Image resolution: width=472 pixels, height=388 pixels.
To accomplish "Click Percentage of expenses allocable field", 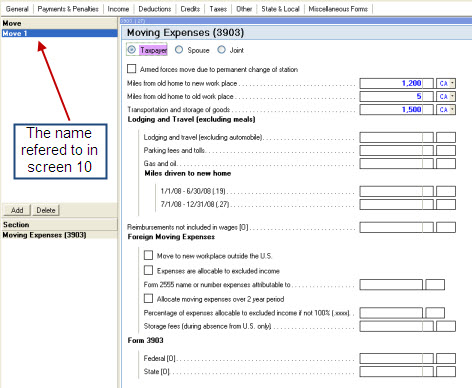I will click(x=391, y=313).
